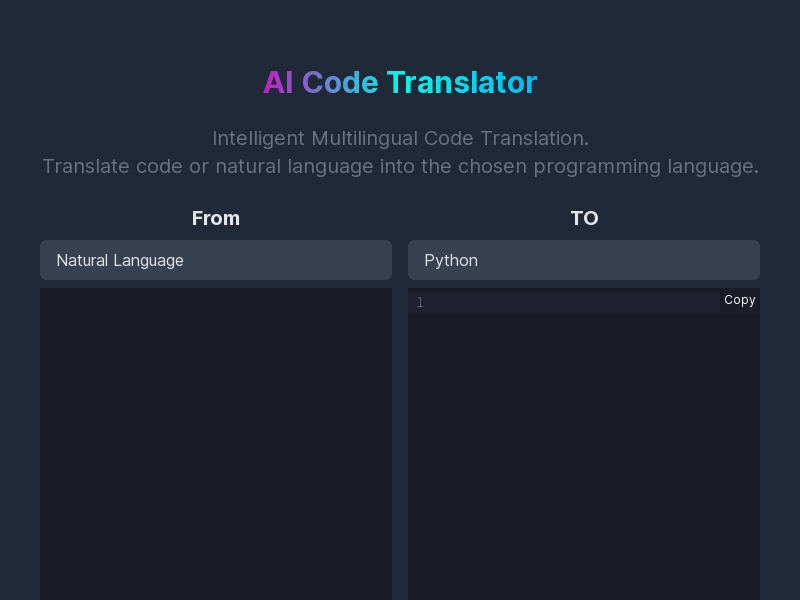Select the From column header
The height and width of the screenshot is (600, 800).
point(216,218)
